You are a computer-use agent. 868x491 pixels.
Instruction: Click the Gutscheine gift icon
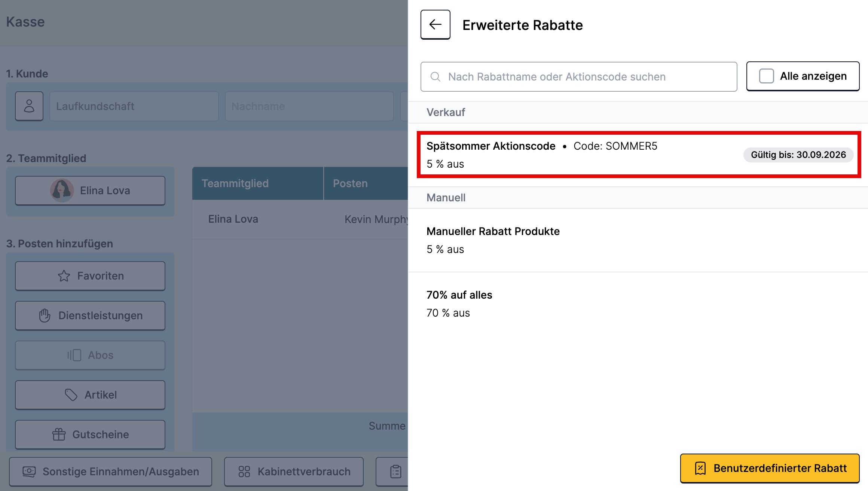pyautogui.click(x=59, y=434)
